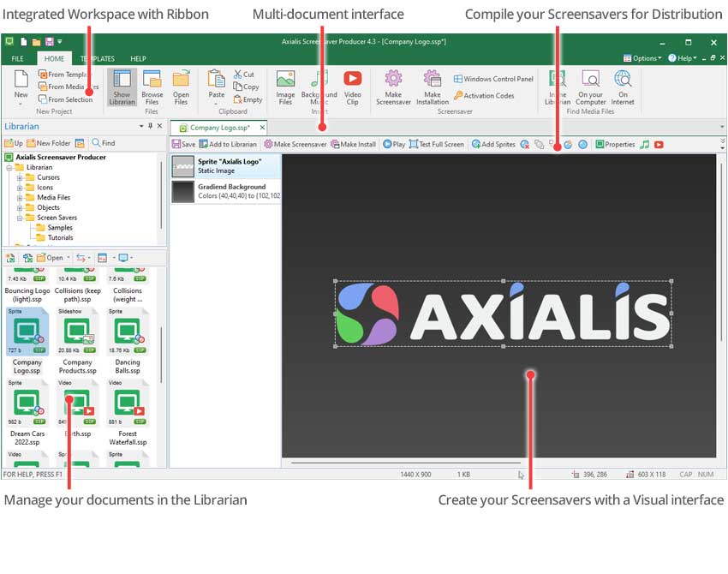Expand the Objects folder node

click(x=20, y=208)
